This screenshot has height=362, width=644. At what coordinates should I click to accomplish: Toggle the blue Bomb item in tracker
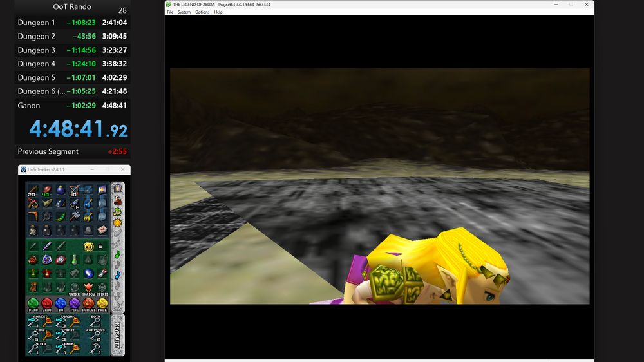60,190
